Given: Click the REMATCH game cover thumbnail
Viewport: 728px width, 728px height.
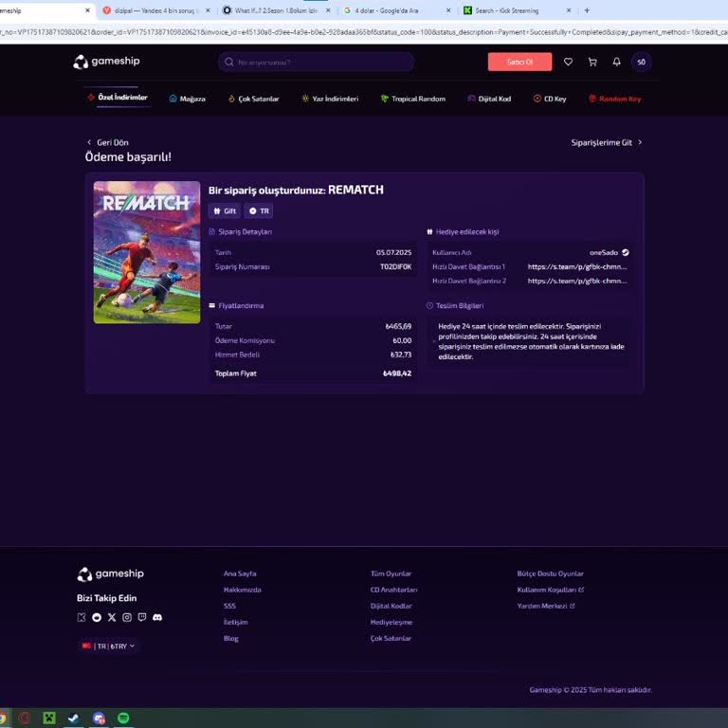Looking at the screenshot, I should (x=147, y=252).
